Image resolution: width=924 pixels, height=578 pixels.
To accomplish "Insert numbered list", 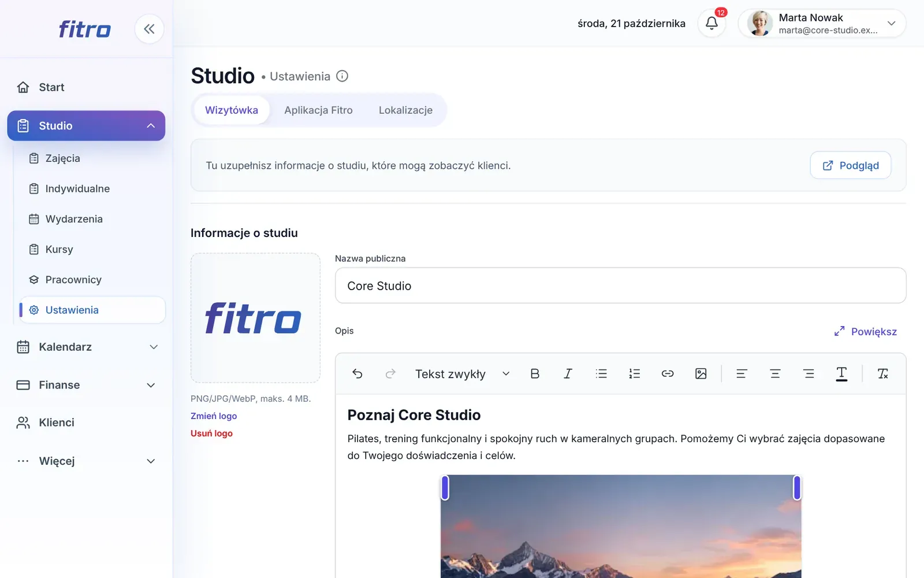I will pyautogui.click(x=635, y=374).
